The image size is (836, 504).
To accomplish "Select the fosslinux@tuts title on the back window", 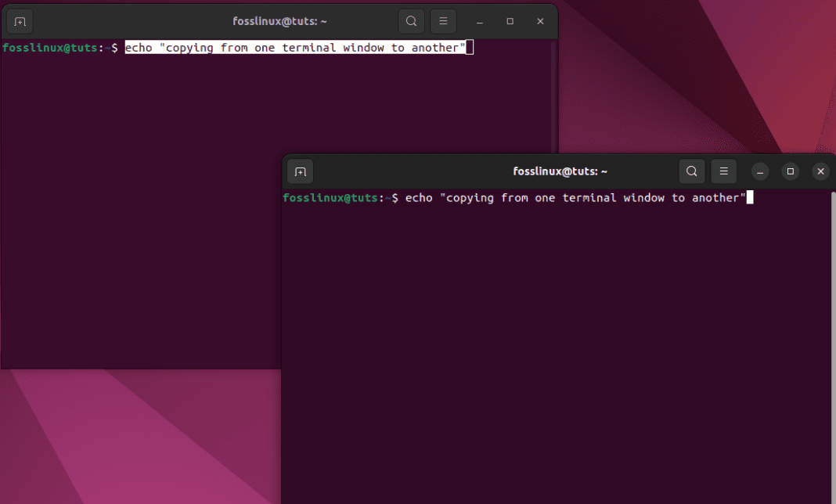I will click(279, 21).
